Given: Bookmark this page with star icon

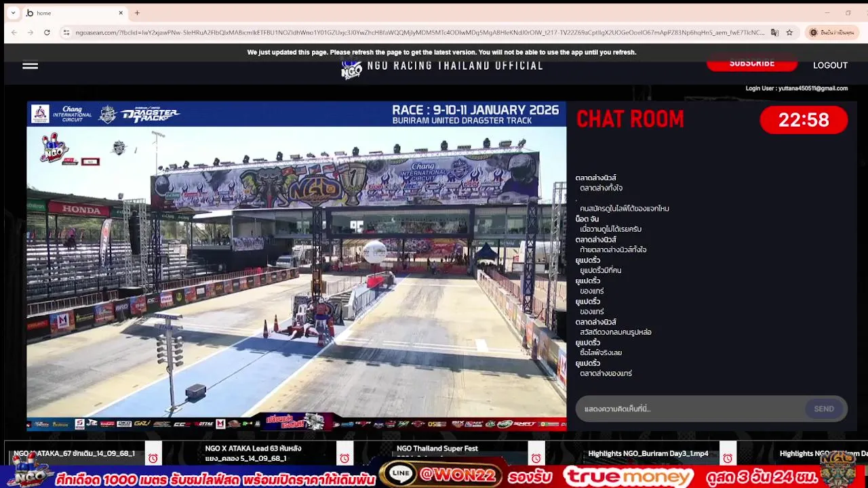Looking at the screenshot, I should click(x=789, y=33).
